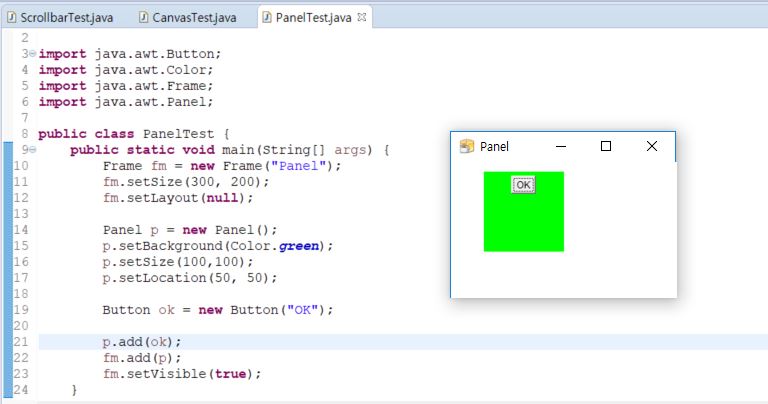Click the Java file icon on ScrollbarTest.java tab

[11, 18]
